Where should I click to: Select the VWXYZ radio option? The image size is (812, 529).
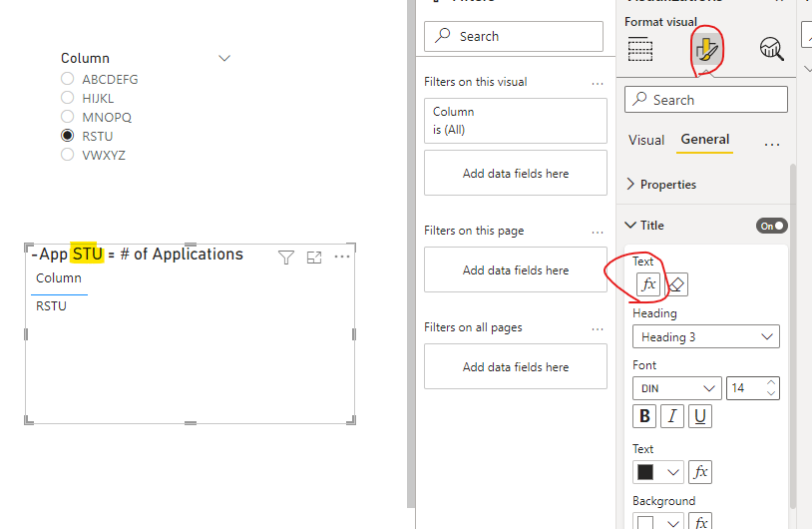click(67, 155)
